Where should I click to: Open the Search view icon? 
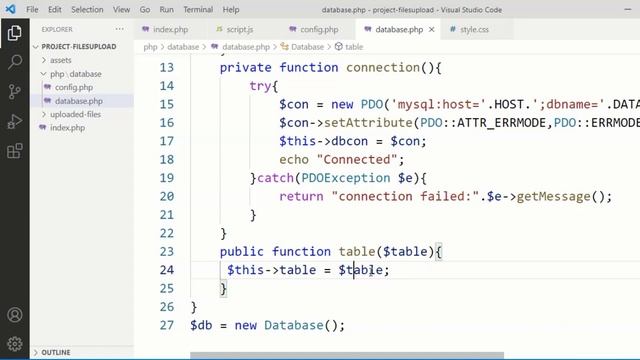coord(14,62)
